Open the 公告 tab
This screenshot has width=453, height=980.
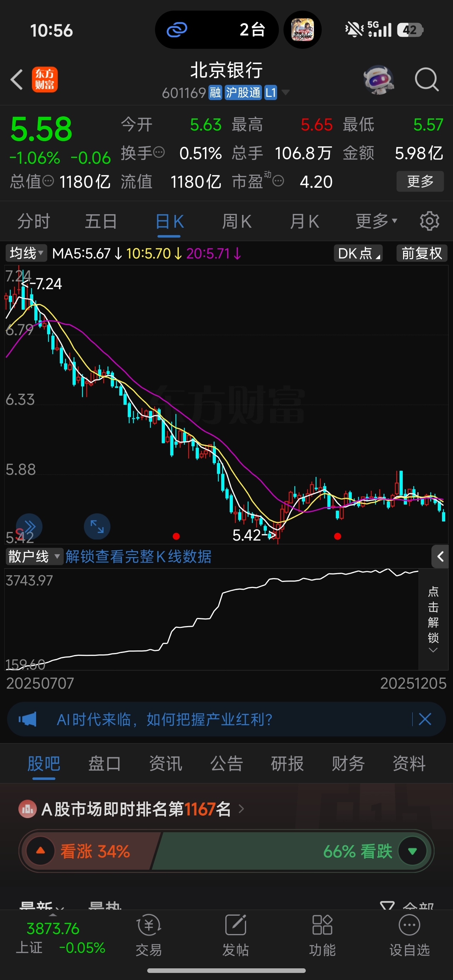(226, 764)
